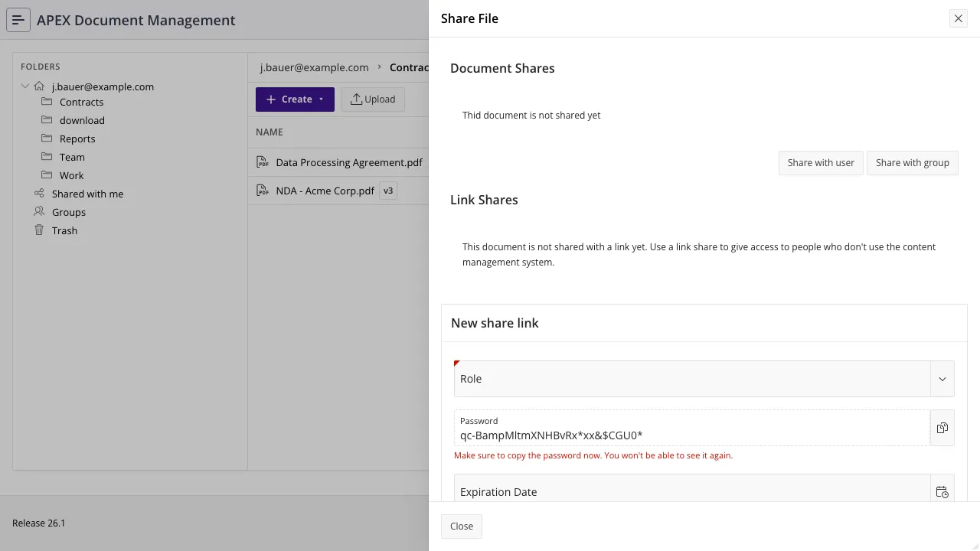Click the download folder icon
Screen dimensions: 980x551
coord(47,120)
